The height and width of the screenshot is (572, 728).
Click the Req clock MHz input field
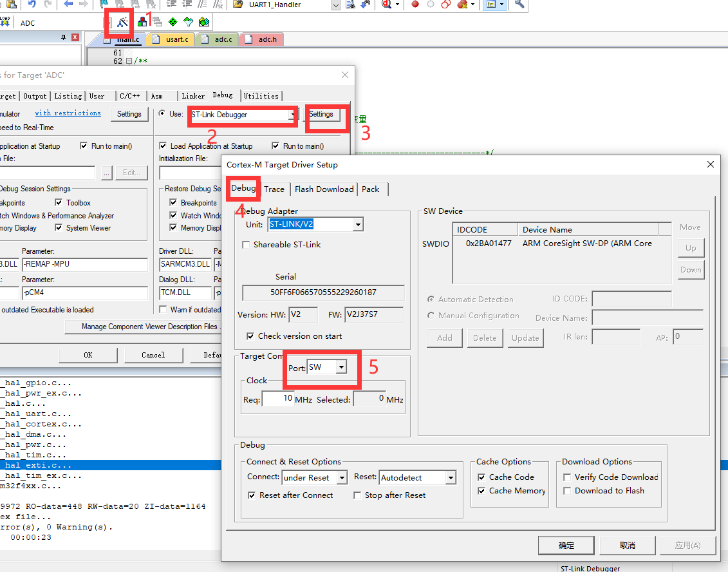tap(278, 399)
